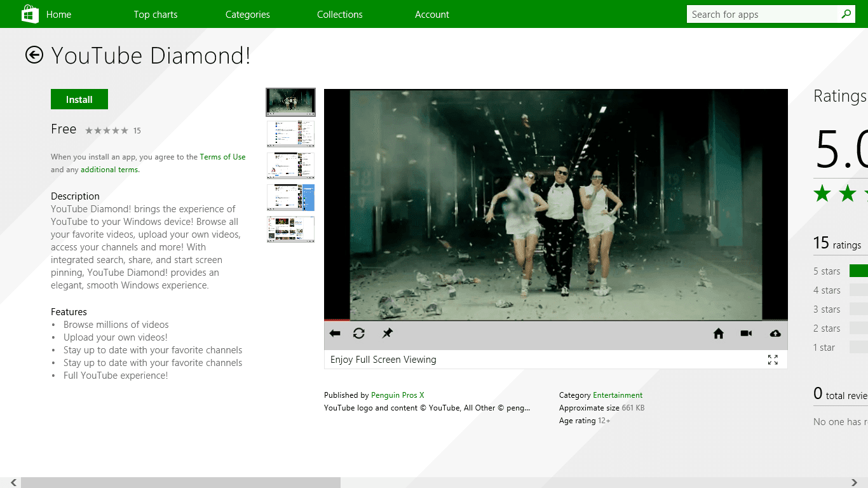868x488 pixels.
Task: Click the Enjoy Full Screen Viewing caption
Action: click(383, 360)
